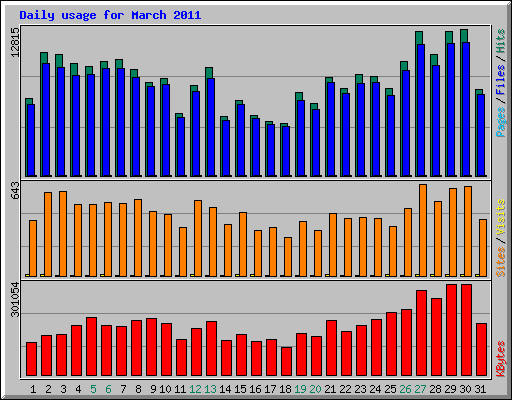Click the 'Sites/Visits' legend text

[501, 238]
